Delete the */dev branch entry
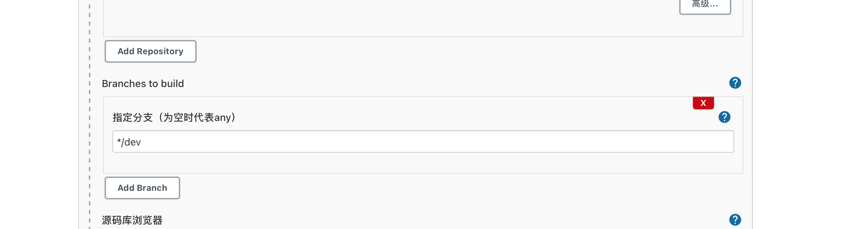 pos(703,103)
